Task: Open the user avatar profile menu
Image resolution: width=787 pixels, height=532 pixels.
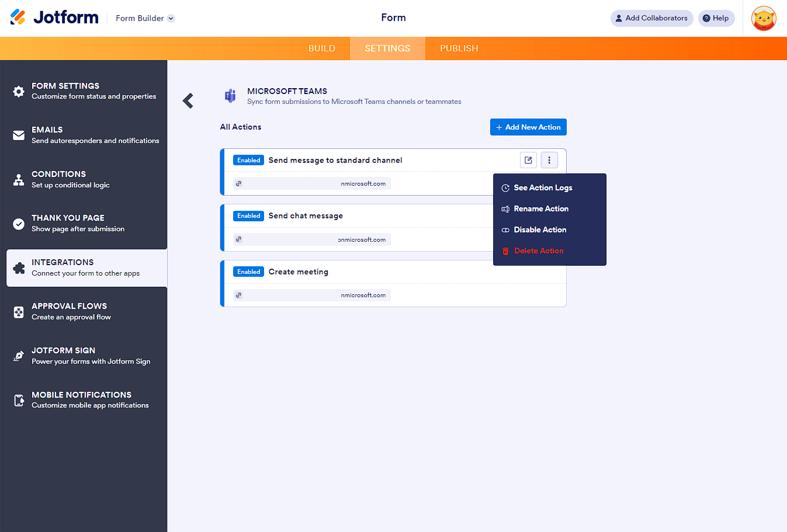Action: (x=764, y=18)
